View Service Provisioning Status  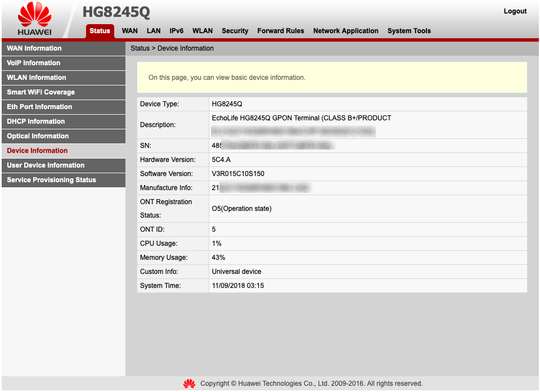point(64,180)
